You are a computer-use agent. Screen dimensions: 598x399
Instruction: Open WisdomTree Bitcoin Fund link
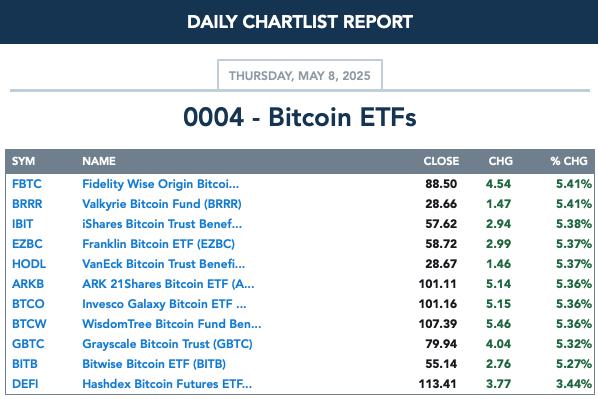pyautogui.click(x=172, y=324)
